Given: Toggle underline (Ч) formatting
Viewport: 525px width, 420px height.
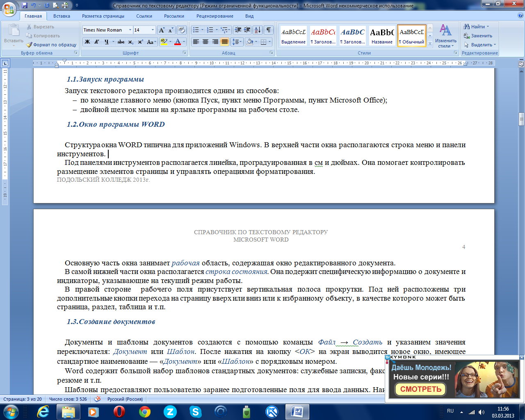Looking at the screenshot, I should coord(107,42).
